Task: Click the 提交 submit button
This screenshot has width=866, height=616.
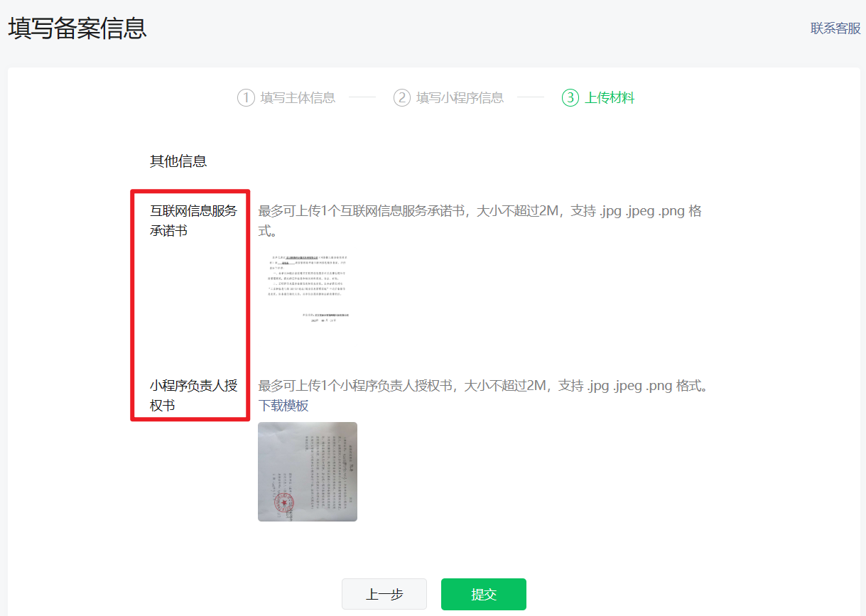Action: tap(483, 594)
